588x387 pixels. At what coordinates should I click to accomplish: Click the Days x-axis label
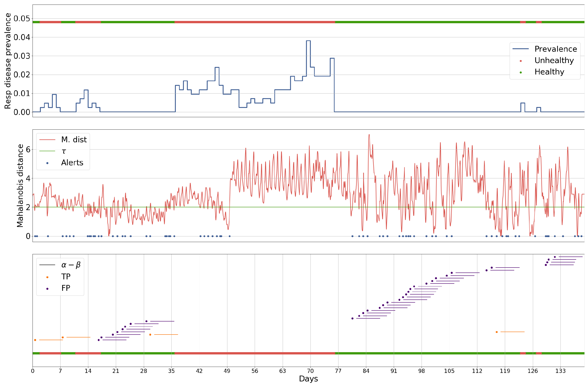click(x=308, y=379)
